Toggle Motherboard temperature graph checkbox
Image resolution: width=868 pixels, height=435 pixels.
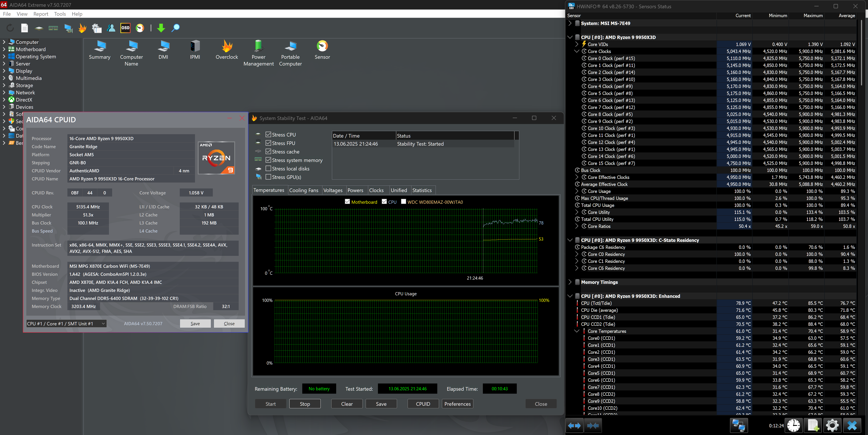347,202
